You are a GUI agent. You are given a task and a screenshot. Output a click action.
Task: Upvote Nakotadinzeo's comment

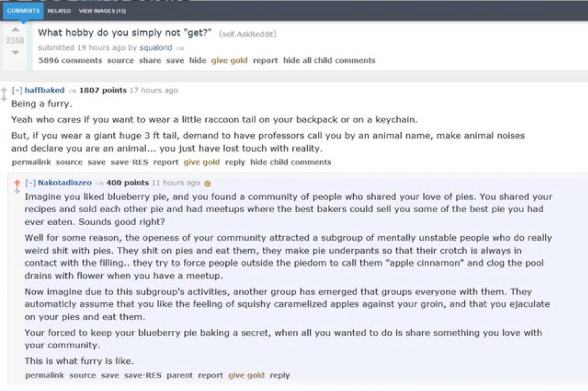coord(17,182)
